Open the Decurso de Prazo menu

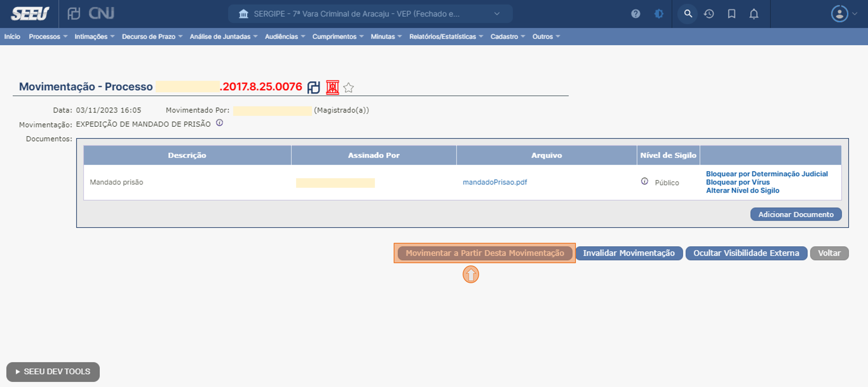152,36
